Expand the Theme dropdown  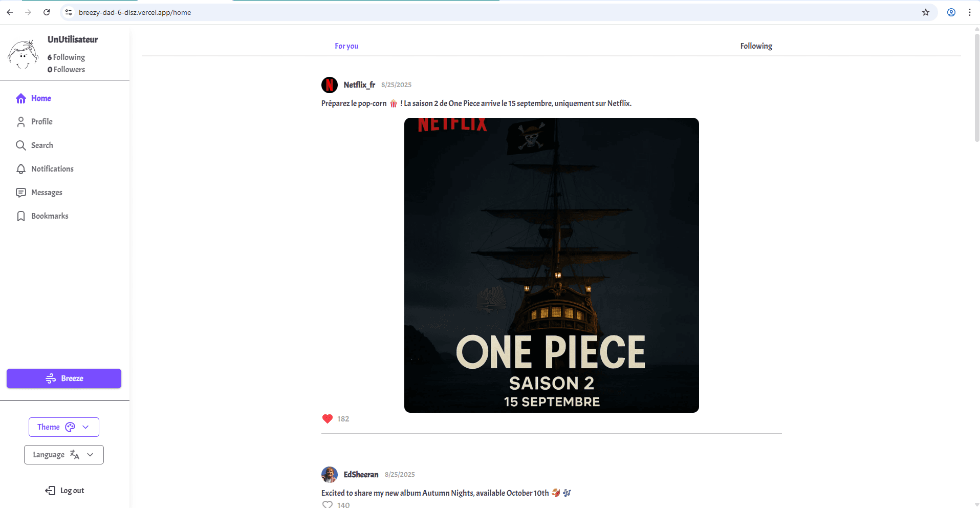tap(64, 427)
